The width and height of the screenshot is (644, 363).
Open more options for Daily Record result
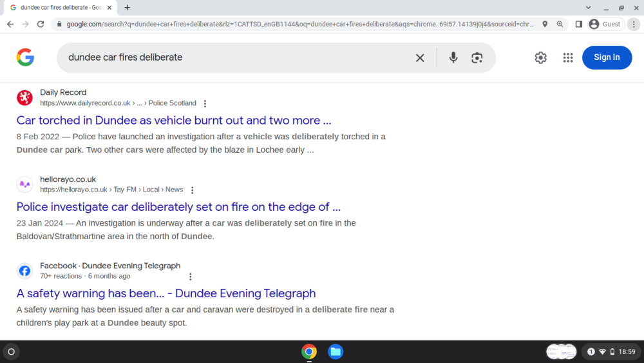pyautogui.click(x=205, y=104)
